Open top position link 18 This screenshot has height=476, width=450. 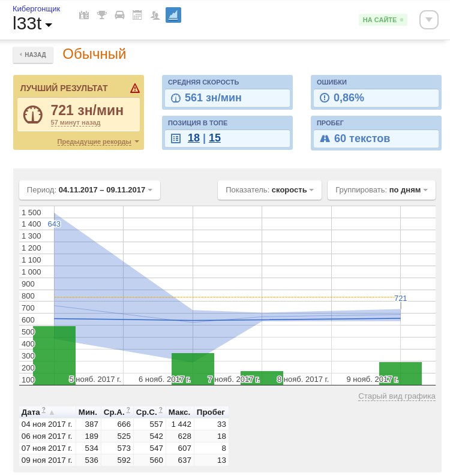(193, 138)
